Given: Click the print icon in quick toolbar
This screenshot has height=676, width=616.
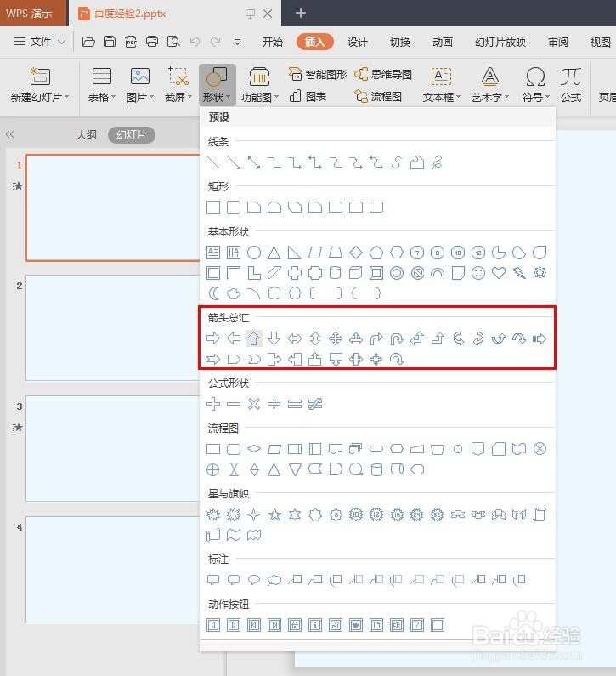Looking at the screenshot, I should point(152,42).
